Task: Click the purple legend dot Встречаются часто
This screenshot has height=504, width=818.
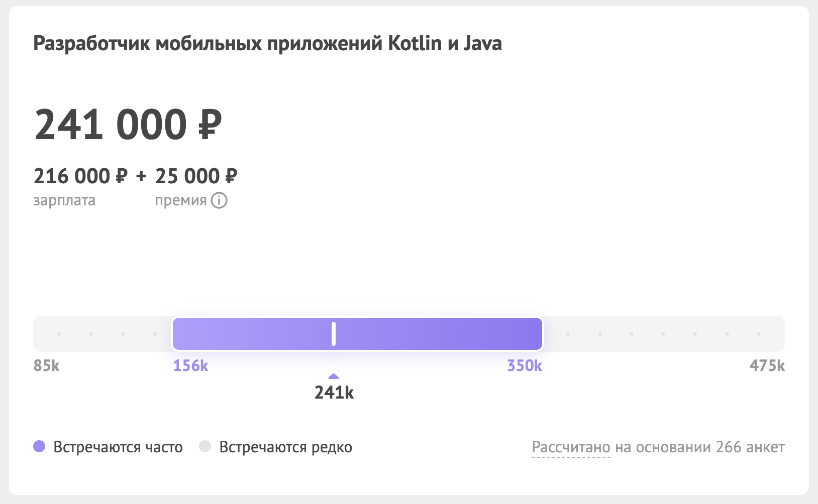Action: pos(40,445)
